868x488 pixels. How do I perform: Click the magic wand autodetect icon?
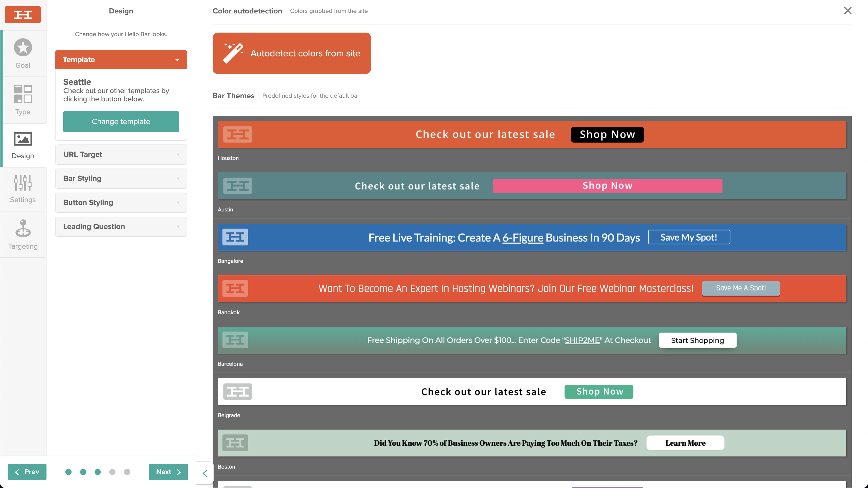(x=233, y=53)
